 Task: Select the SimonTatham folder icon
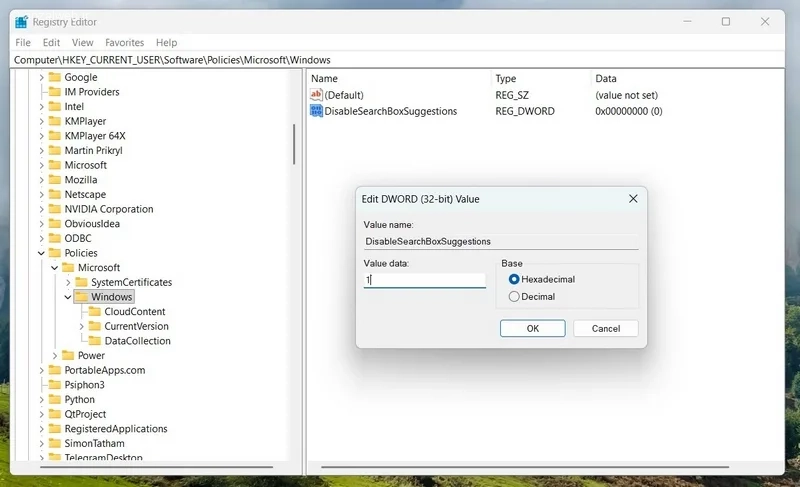coord(55,443)
